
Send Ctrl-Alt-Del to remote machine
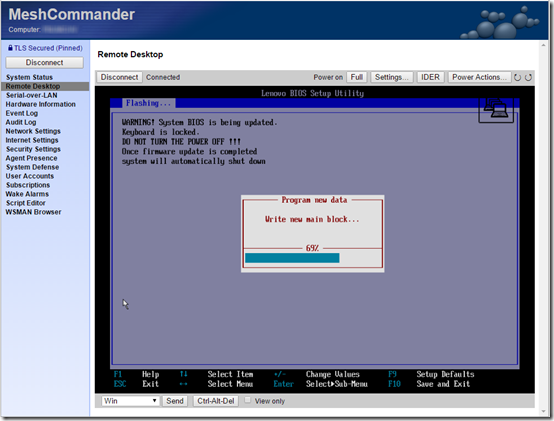[216, 401]
